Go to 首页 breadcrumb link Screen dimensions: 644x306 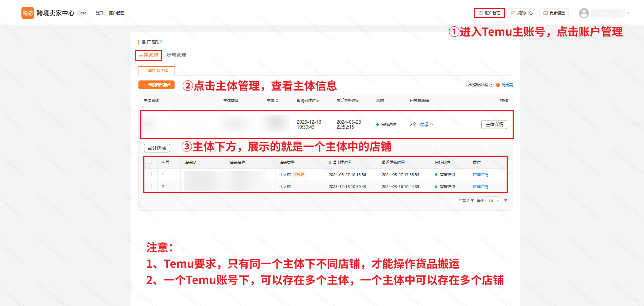point(99,13)
